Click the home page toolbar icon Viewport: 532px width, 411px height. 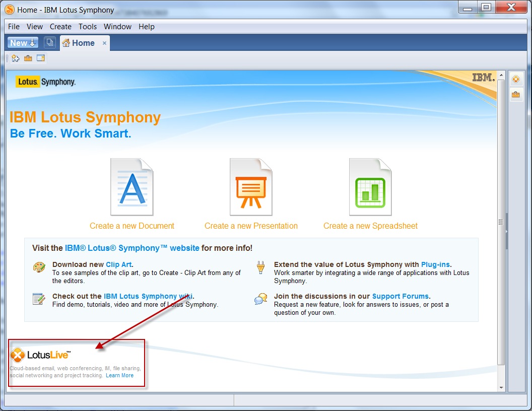click(x=16, y=58)
